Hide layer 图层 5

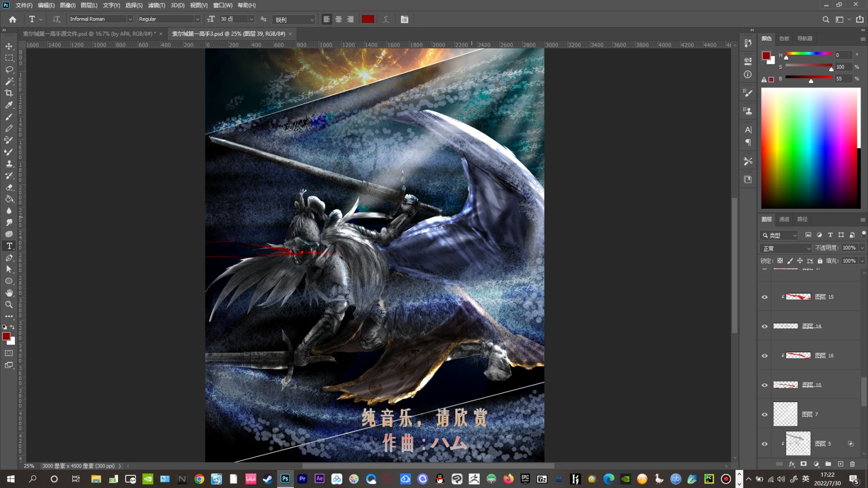point(765,444)
